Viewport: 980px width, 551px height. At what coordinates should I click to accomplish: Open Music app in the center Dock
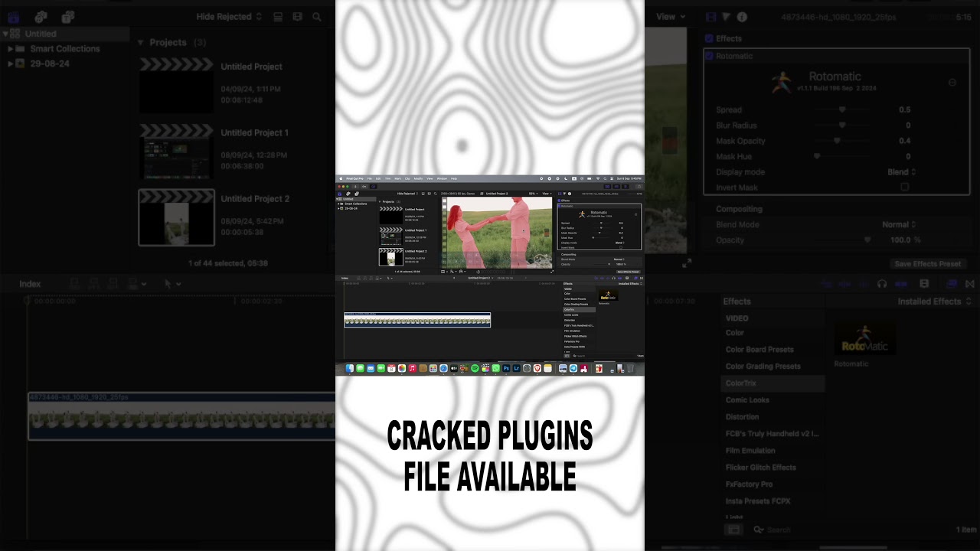[413, 368]
